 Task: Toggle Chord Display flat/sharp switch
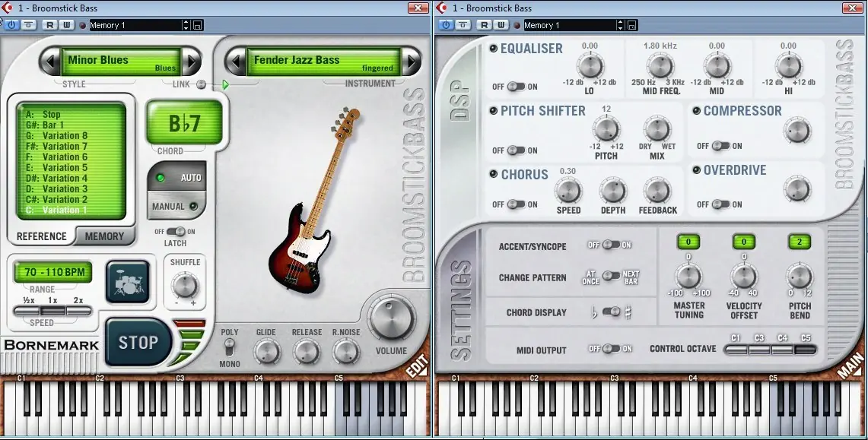point(611,312)
